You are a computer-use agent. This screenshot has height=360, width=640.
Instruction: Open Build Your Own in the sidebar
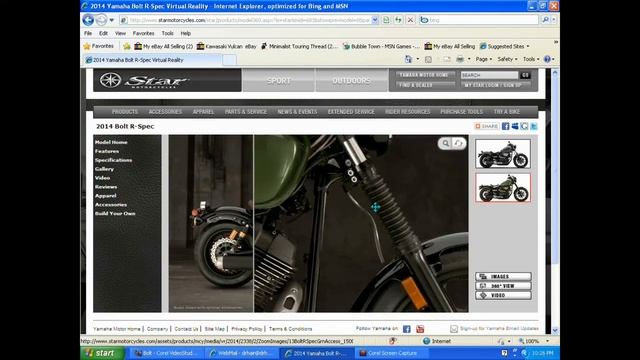pos(115,213)
